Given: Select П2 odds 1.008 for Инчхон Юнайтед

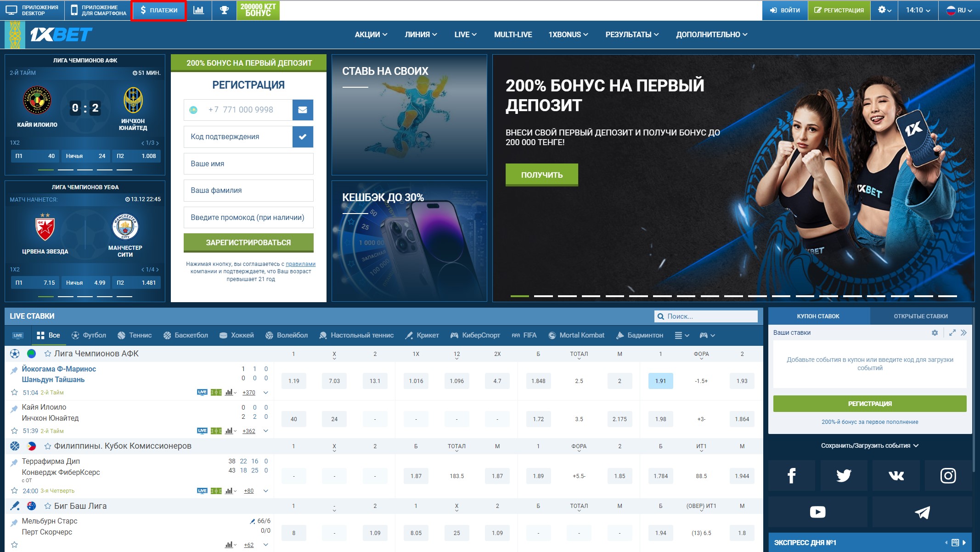Looking at the screenshot, I should (x=136, y=156).
